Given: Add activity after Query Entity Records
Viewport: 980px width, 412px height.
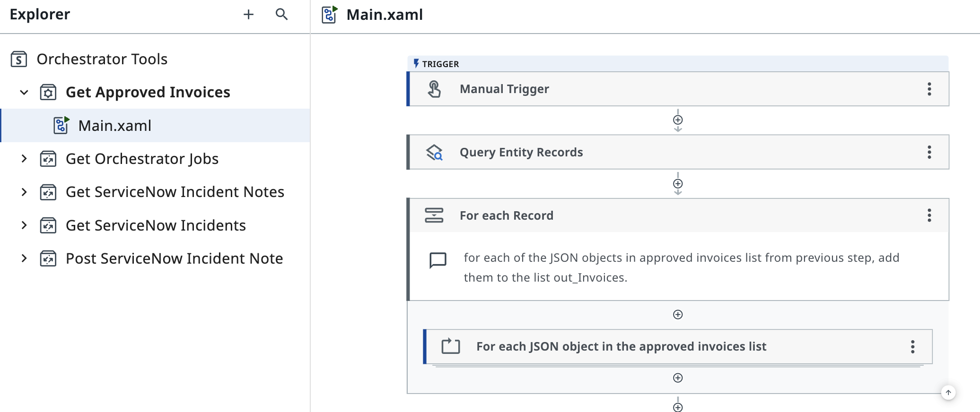Looking at the screenshot, I should (x=678, y=184).
